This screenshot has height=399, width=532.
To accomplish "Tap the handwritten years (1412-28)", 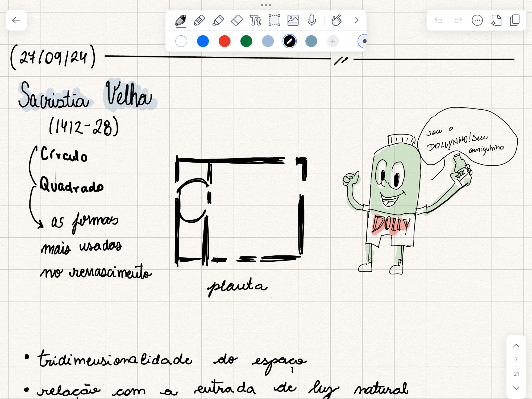I will pyautogui.click(x=84, y=126).
